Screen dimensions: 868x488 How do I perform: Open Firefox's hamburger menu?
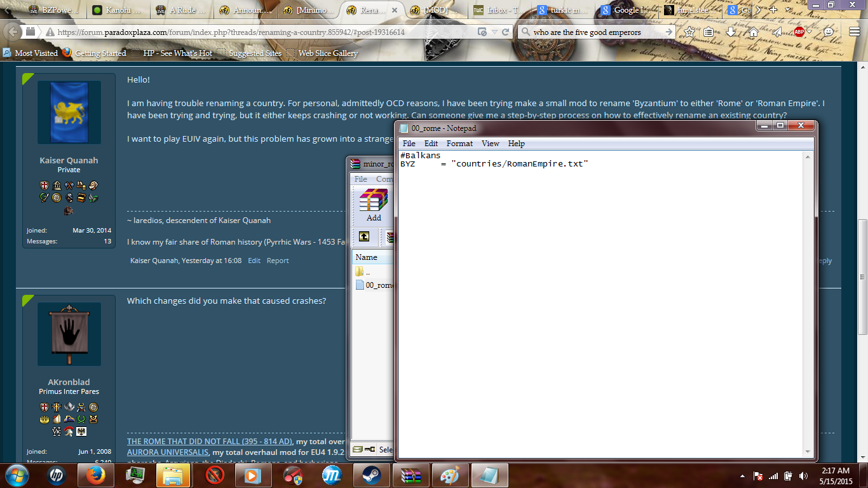[854, 30]
